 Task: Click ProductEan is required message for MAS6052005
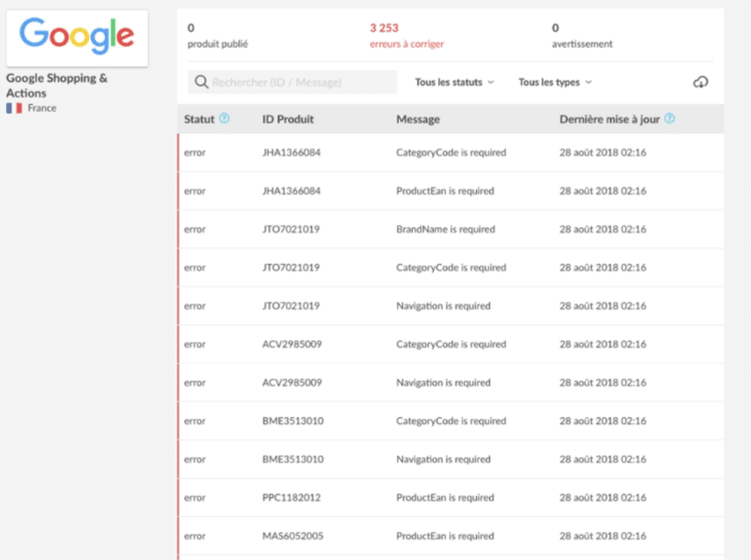coord(445,536)
